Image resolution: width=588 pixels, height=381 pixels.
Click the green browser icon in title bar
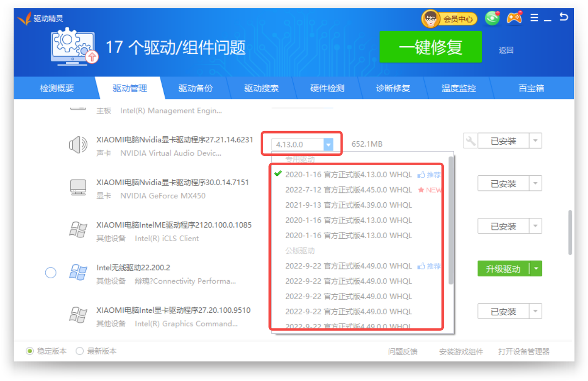click(x=493, y=19)
